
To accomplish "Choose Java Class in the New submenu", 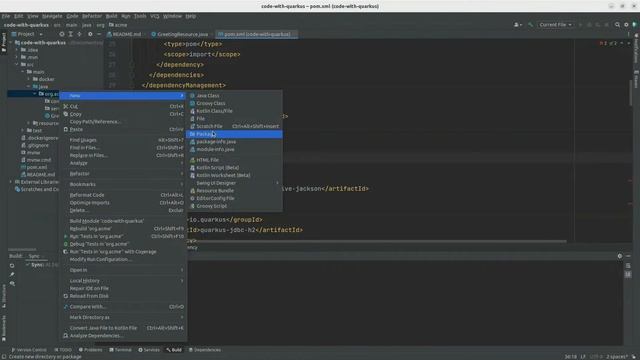I will pyautogui.click(x=234, y=96).
